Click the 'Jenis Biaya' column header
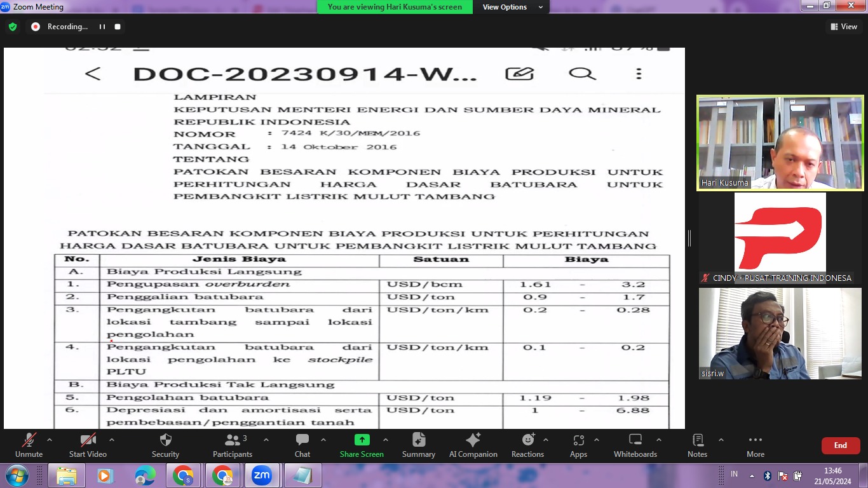The width and height of the screenshot is (868, 488). 239,259
